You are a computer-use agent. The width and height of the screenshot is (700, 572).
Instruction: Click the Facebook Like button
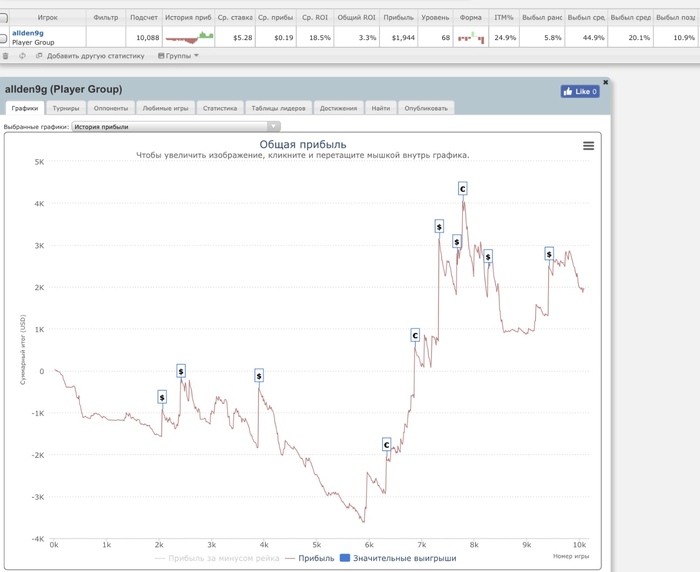click(x=580, y=92)
